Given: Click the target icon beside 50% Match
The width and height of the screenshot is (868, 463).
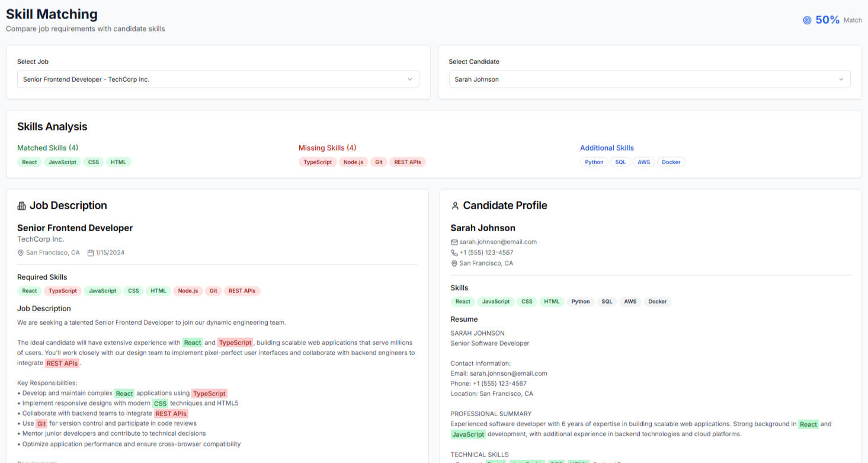Looking at the screenshot, I should coord(806,20).
